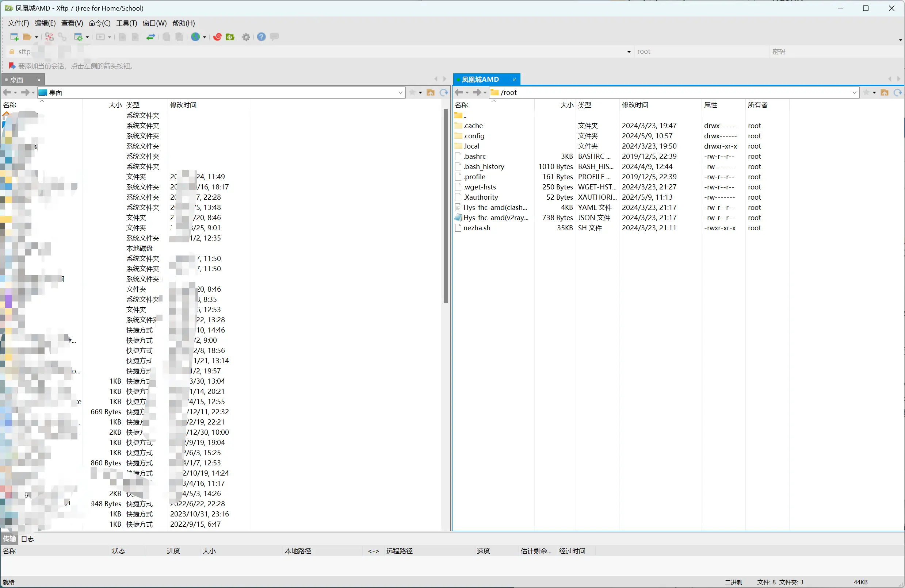Open session properties window-gear icon

coord(78,37)
